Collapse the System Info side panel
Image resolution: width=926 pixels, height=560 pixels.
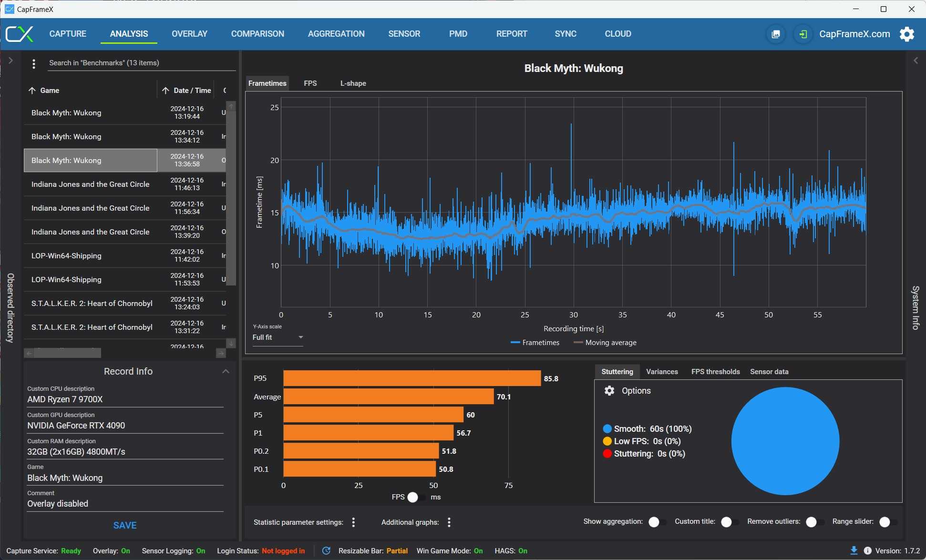pos(916,61)
